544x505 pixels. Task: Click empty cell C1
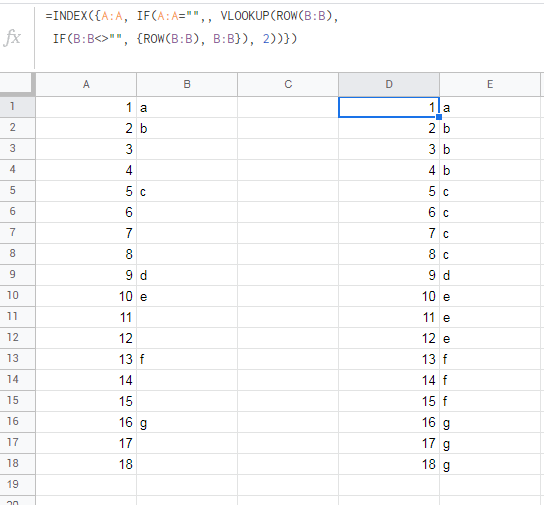coord(288,107)
